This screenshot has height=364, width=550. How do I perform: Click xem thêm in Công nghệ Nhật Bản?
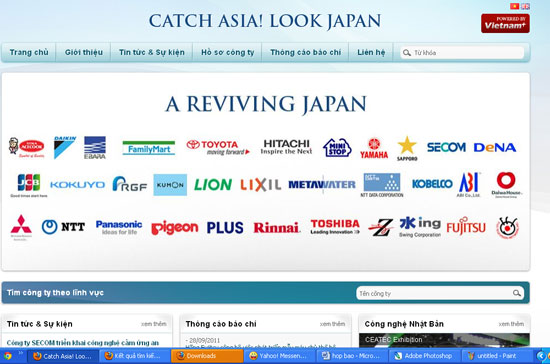pos(511,324)
